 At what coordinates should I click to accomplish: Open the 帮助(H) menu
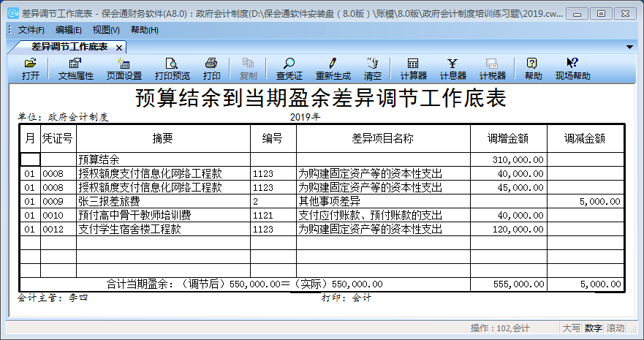click(145, 30)
